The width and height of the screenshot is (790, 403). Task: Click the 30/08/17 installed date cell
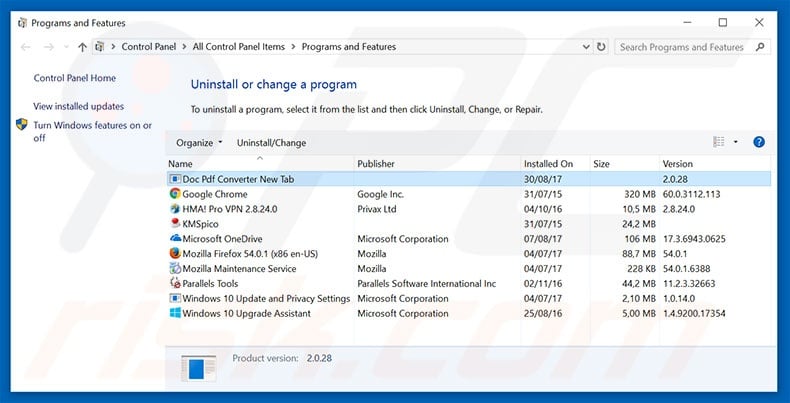point(543,179)
